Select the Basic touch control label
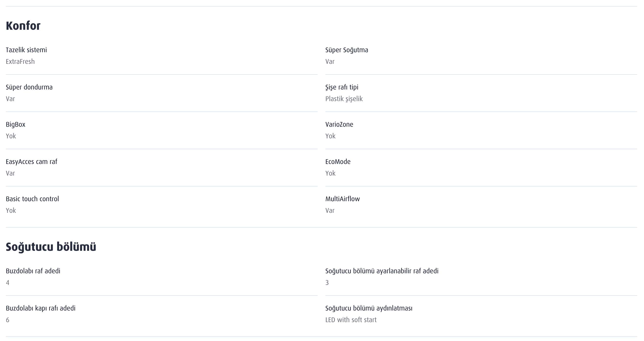Screen dimensions: 644x341 click(x=32, y=199)
